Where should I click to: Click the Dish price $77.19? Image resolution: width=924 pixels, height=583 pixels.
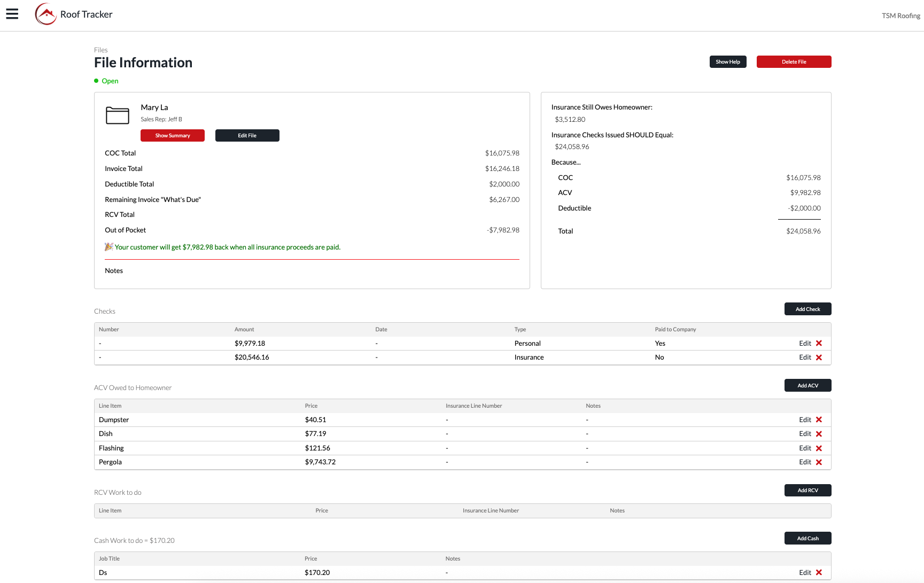click(x=315, y=434)
